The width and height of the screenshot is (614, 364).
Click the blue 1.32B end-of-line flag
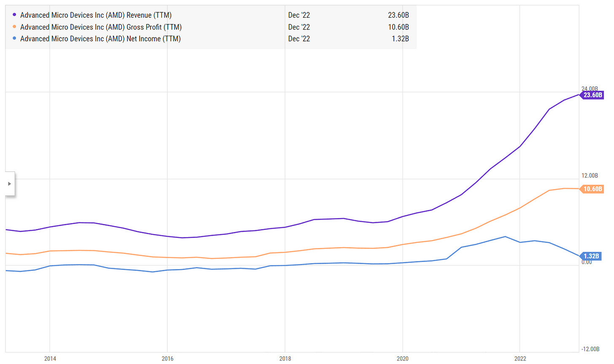590,256
